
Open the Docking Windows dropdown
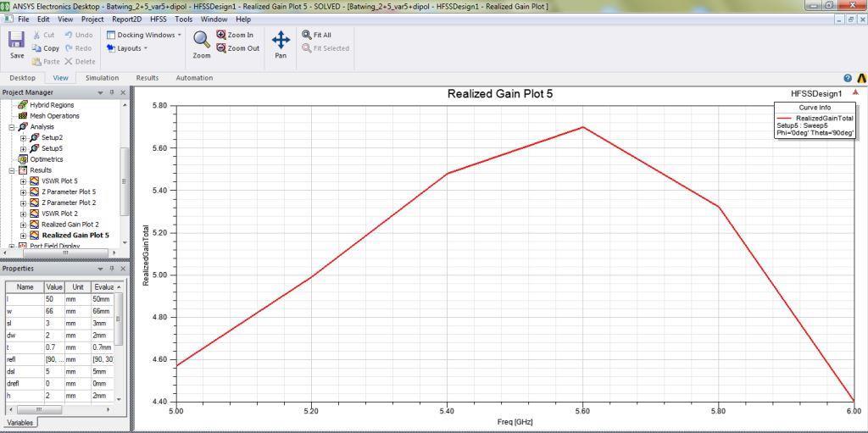coord(143,35)
